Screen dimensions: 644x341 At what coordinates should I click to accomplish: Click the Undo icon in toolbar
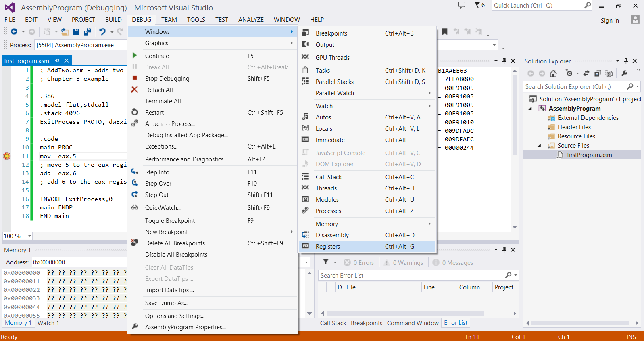point(102,31)
